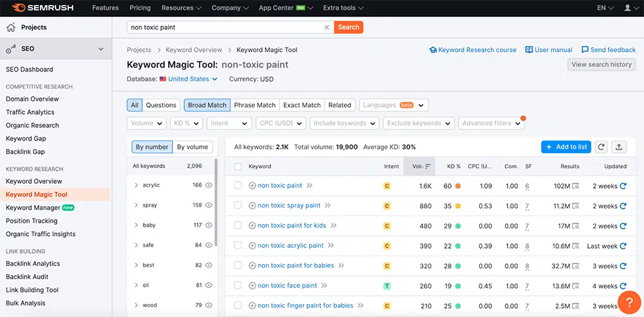Click the Add to list button
This screenshot has width=644, height=317.
[x=566, y=147]
